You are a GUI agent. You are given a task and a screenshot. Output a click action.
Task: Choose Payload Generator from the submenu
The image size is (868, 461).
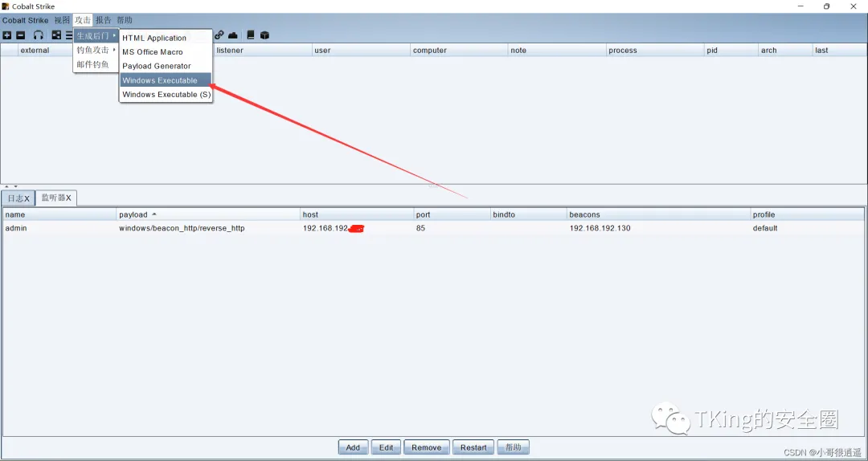click(x=166, y=66)
